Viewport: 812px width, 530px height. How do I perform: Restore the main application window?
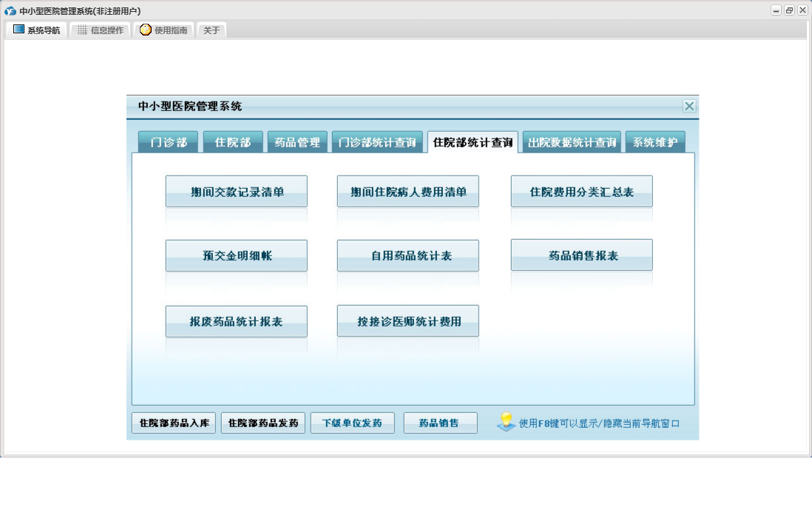[789, 10]
